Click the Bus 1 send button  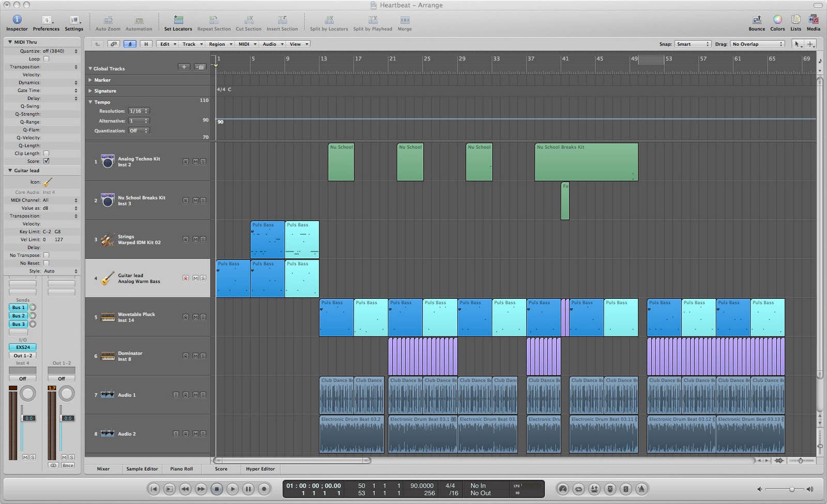pyautogui.click(x=18, y=307)
